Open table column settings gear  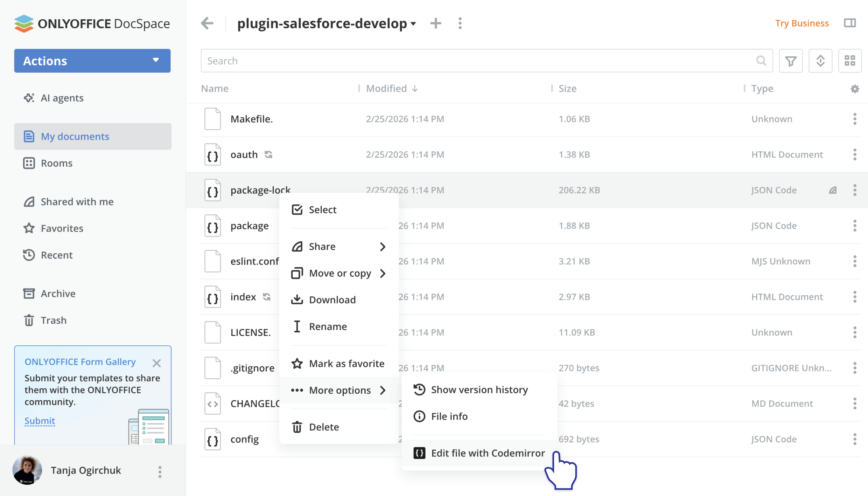click(855, 89)
